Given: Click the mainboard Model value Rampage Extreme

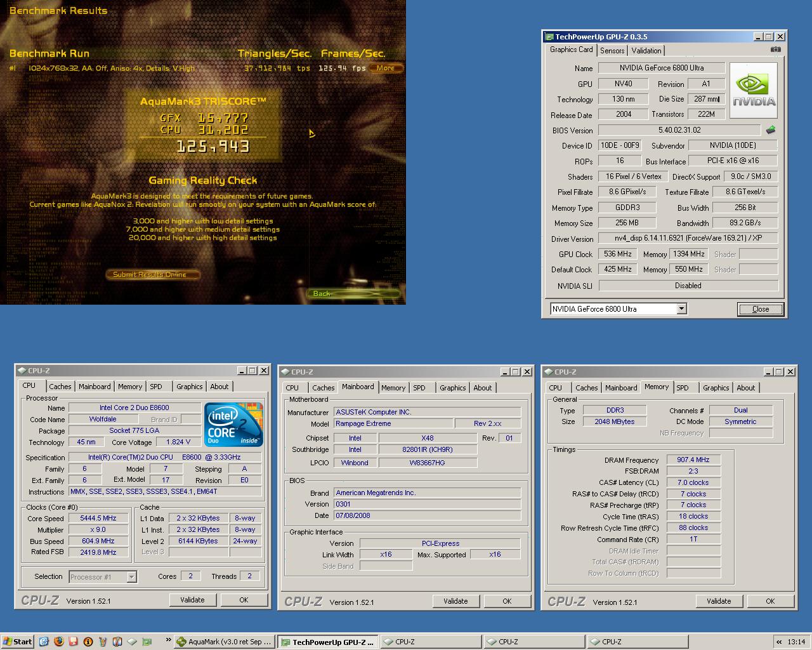Looking at the screenshot, I should tap(393, 423).
